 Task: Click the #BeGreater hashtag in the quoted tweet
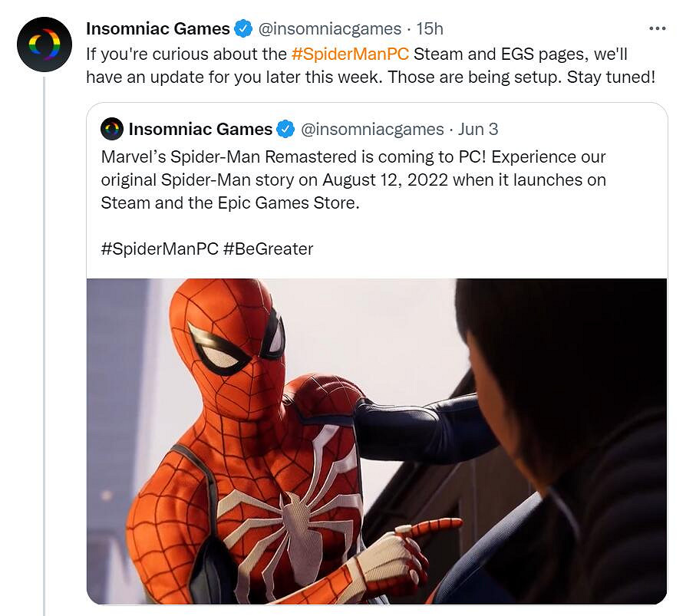coord(269,249)
